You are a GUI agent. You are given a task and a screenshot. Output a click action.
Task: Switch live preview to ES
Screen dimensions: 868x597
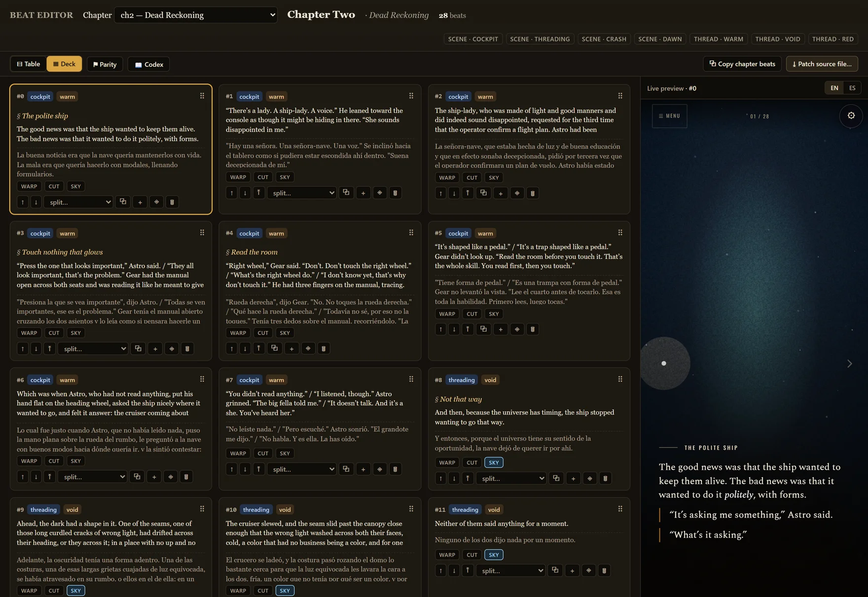click(x=852, y=88)
